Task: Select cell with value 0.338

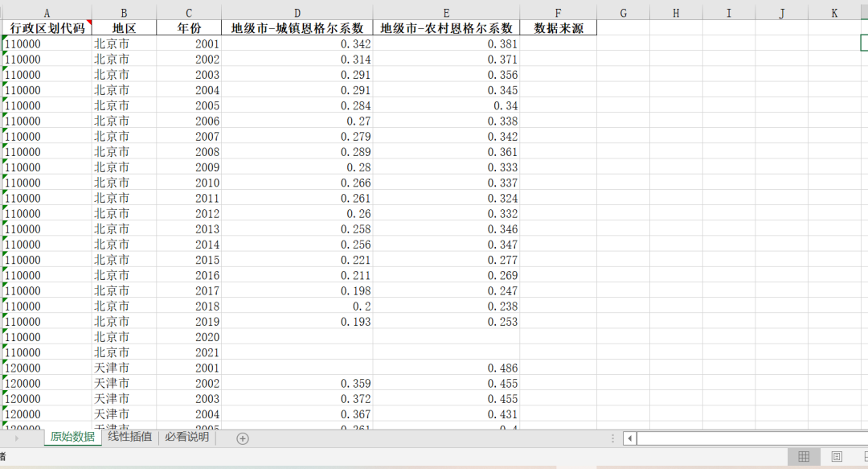Action: pos(446,121)
